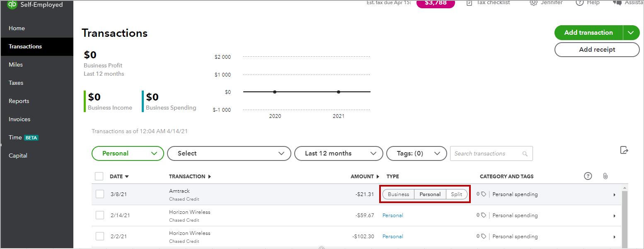644x249 pixels.
Task: Go to the Taxes section in the sidebar
Action: click(16, 82)
